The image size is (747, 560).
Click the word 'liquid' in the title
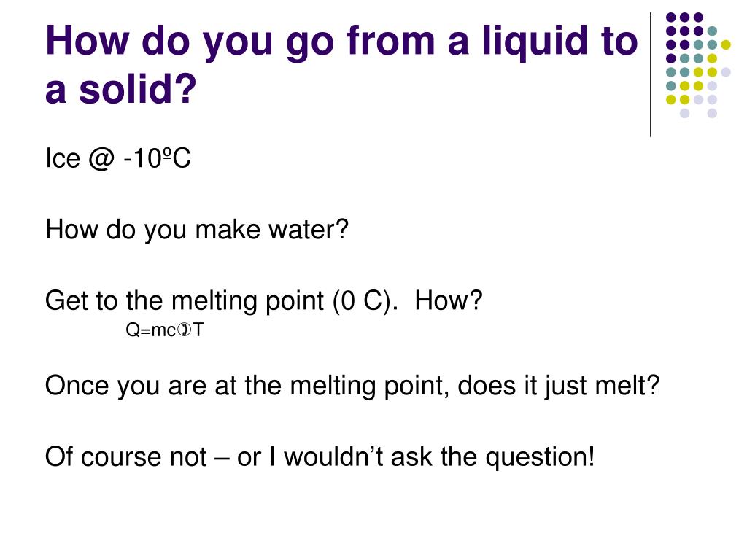534,42
